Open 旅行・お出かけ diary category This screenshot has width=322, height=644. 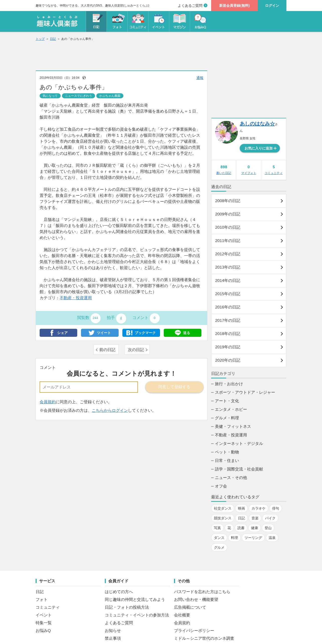[x=229, y=384]
